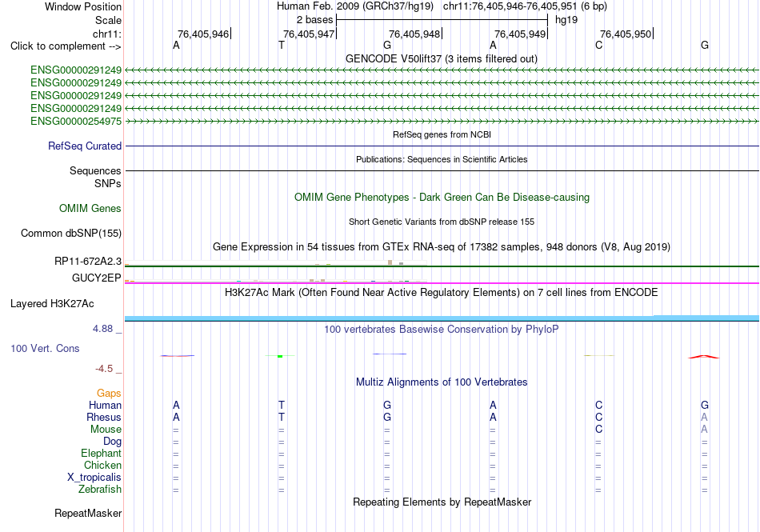This screenshot has width=760, height=532.
Task: Click the GENCODE V50lift37 track title
Action: click(x=442, y=58)
